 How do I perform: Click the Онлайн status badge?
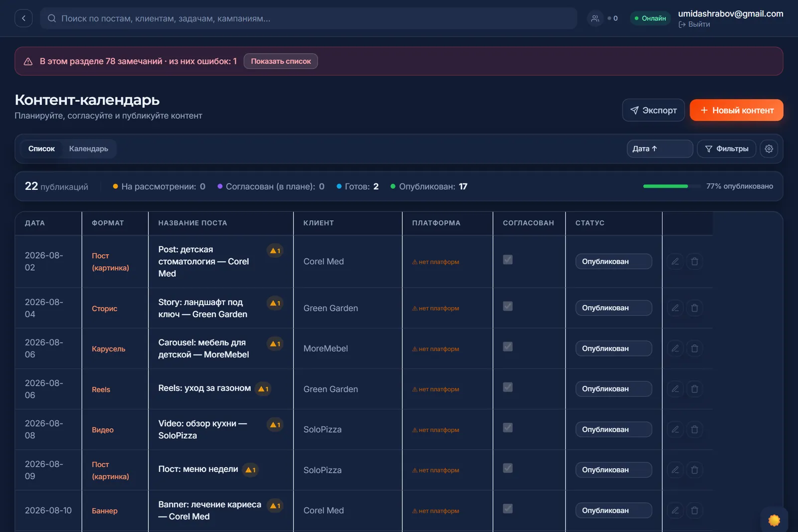coord(650,18)
